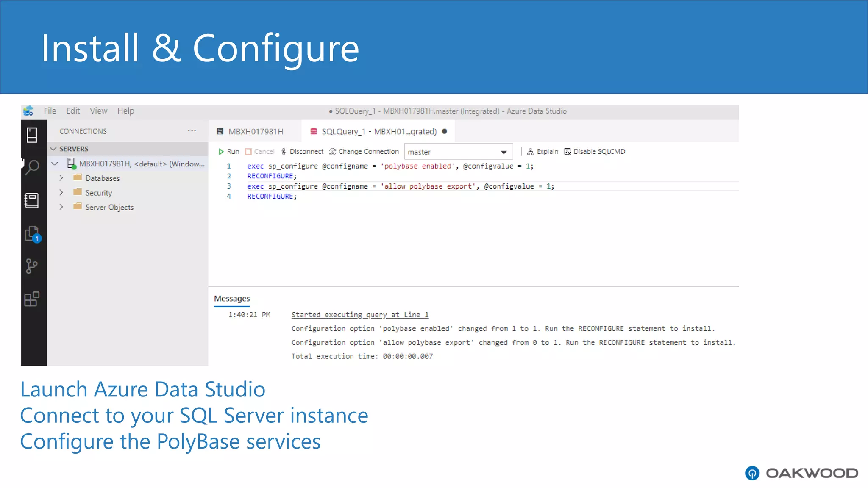Expand the Security folder
The image size is (868, 488).
pyautogui.click(x=61, y=193)
